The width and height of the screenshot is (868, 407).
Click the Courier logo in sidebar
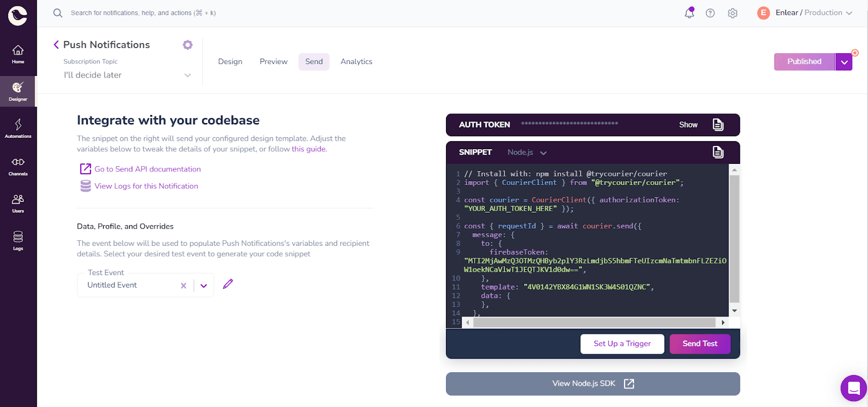tap(17, 16)
